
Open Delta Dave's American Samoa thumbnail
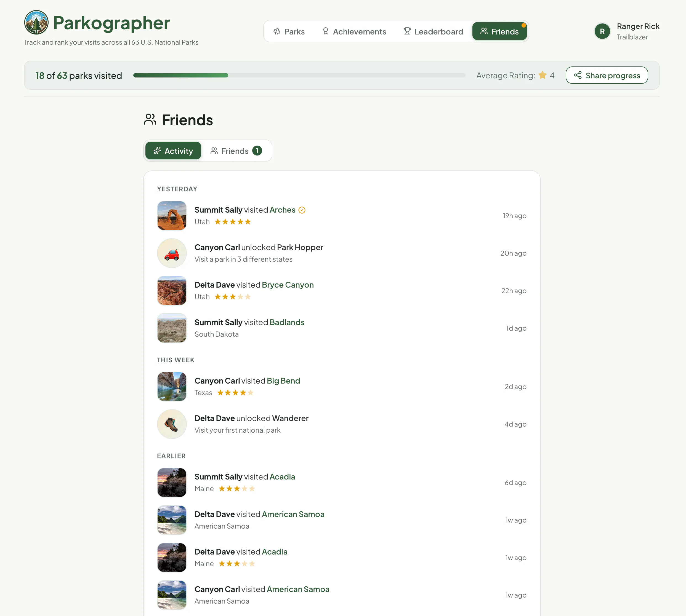172,520
